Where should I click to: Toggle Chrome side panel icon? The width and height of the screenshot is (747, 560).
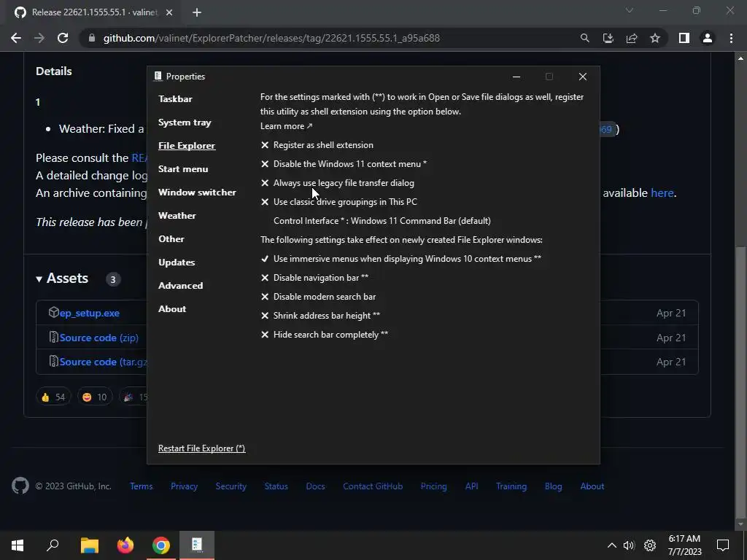(x=684, y=38)
